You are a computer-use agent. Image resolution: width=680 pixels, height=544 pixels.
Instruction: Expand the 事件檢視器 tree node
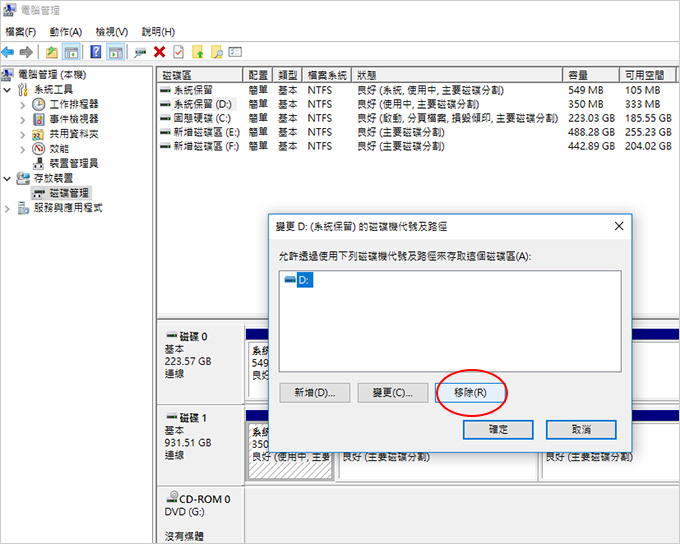23,119
